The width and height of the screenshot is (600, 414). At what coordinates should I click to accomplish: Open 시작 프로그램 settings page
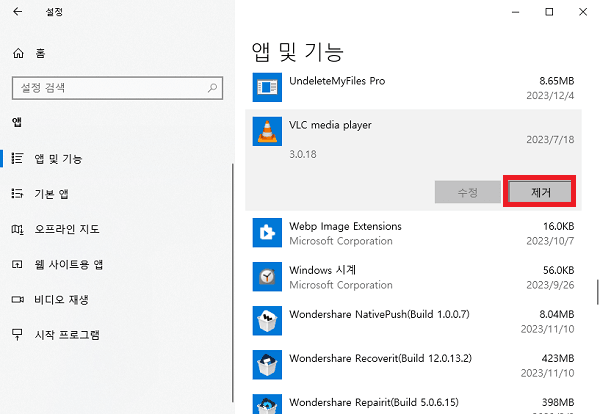pos(67,335)
